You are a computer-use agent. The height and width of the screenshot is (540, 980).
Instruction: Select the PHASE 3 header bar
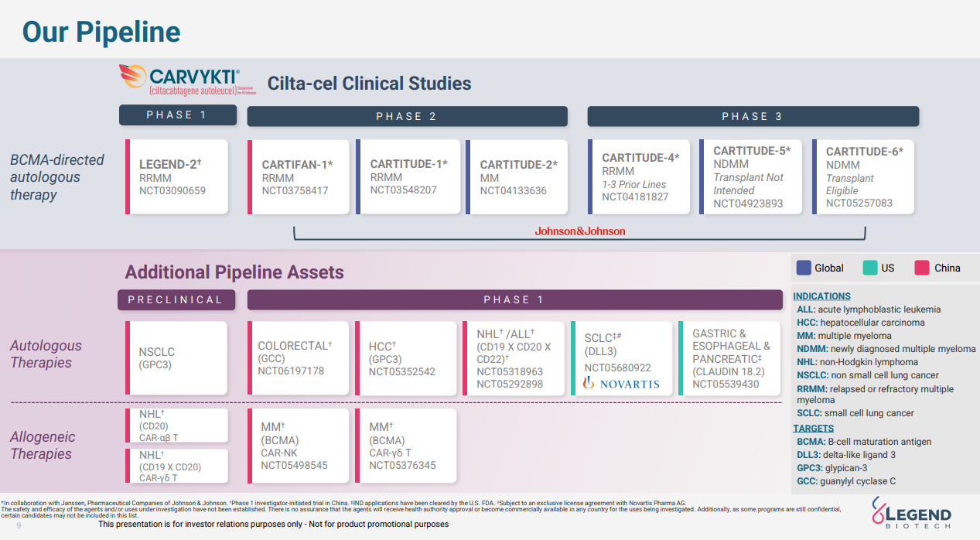click(753, 116)
